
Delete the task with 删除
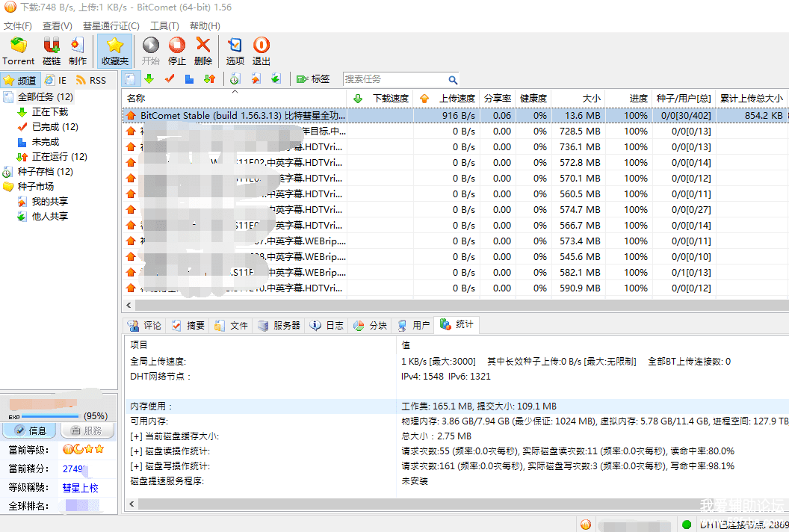point(202,51)
